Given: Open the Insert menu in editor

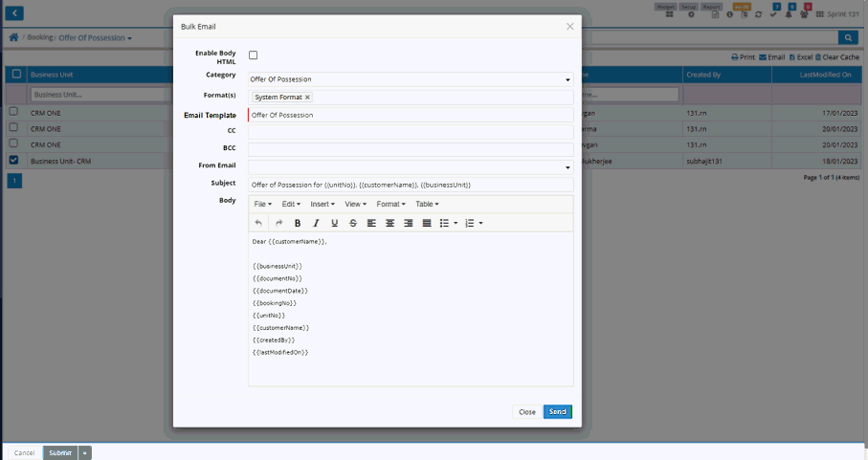Looking at the screenshot, I should tap(323, 204).
